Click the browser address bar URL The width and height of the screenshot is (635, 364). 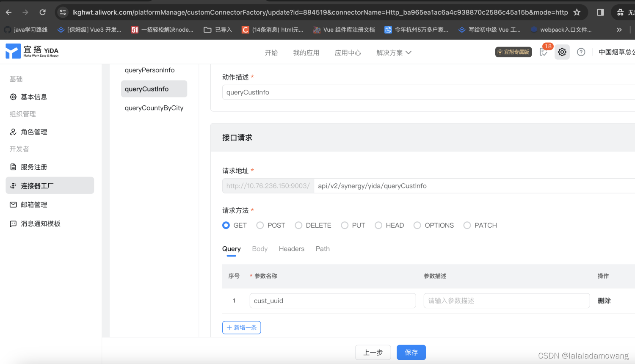(x=320, y=12)
